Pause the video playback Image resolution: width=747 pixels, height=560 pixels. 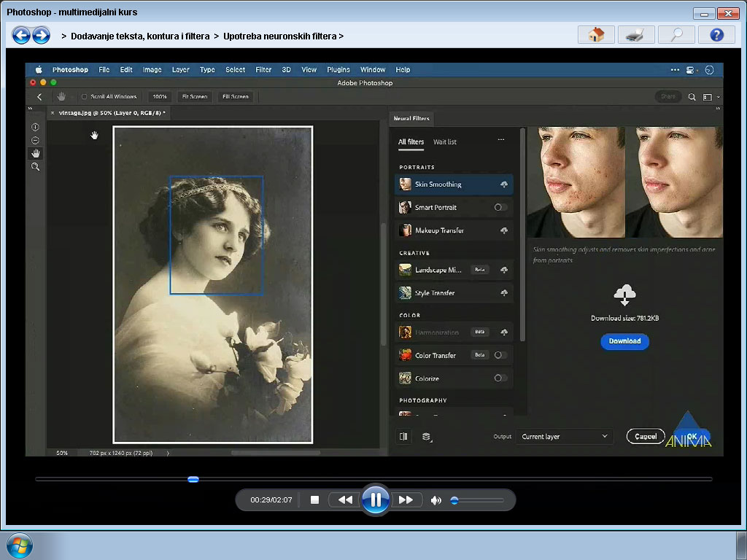click(x=376, y=499)
